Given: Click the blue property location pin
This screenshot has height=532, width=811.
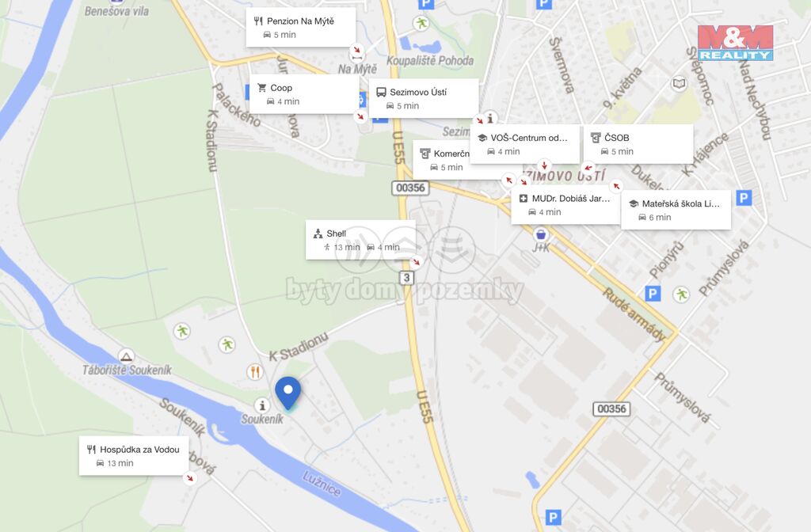Looking at the screenshot, I should pos(288,394).
